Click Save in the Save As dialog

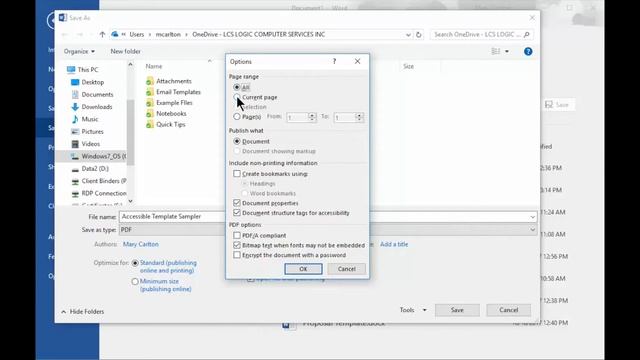point(457,310)
